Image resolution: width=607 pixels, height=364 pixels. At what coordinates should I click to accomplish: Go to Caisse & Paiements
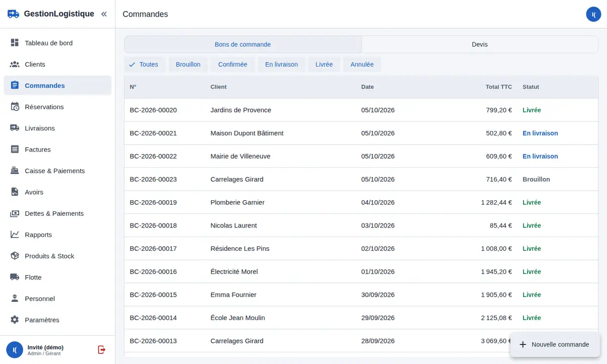(58, 170)
